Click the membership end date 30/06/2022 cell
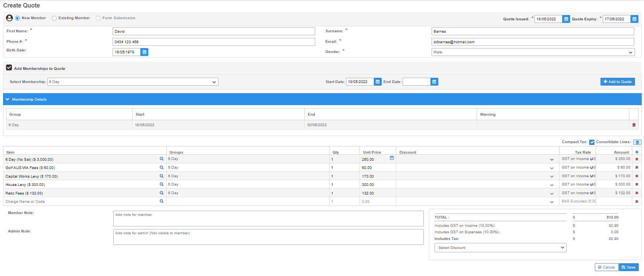 [390, 125]
